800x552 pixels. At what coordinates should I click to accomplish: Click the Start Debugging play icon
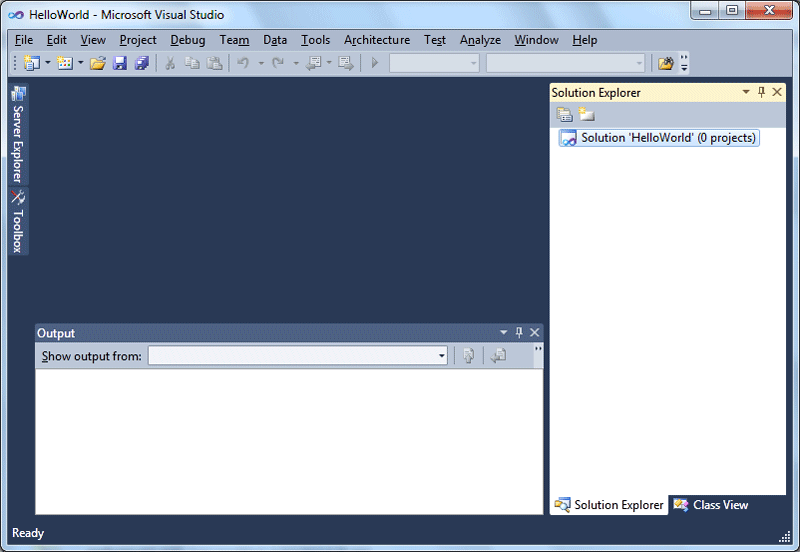pyautogui.click(x=374, y=63)
